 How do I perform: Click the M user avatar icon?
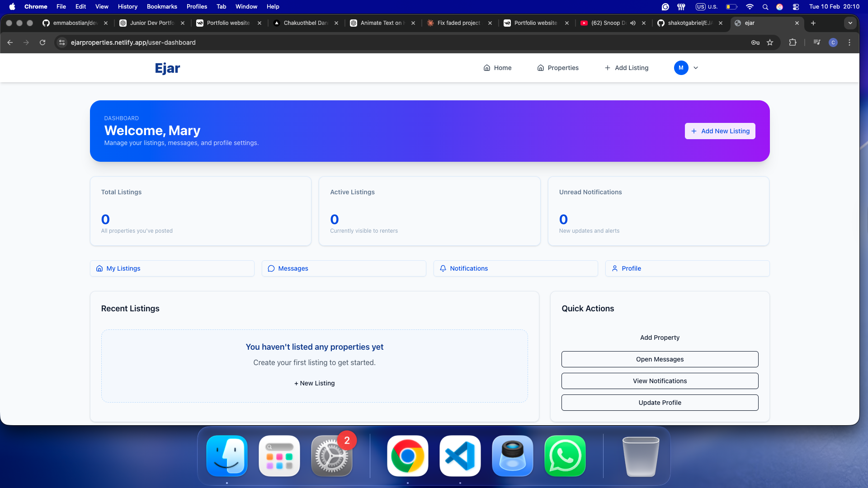tap(681, 68)
